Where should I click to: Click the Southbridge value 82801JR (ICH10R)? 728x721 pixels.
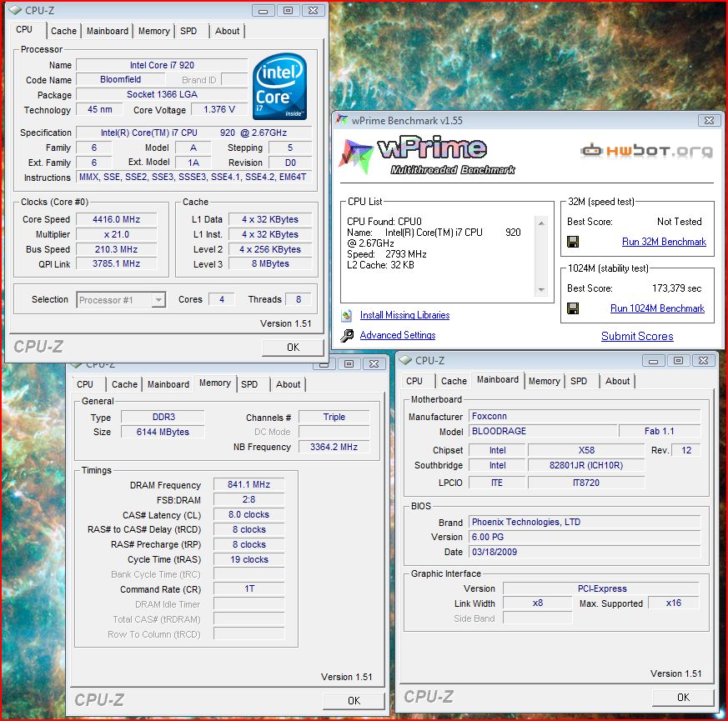pyautogui.click(x=586, y=465)
